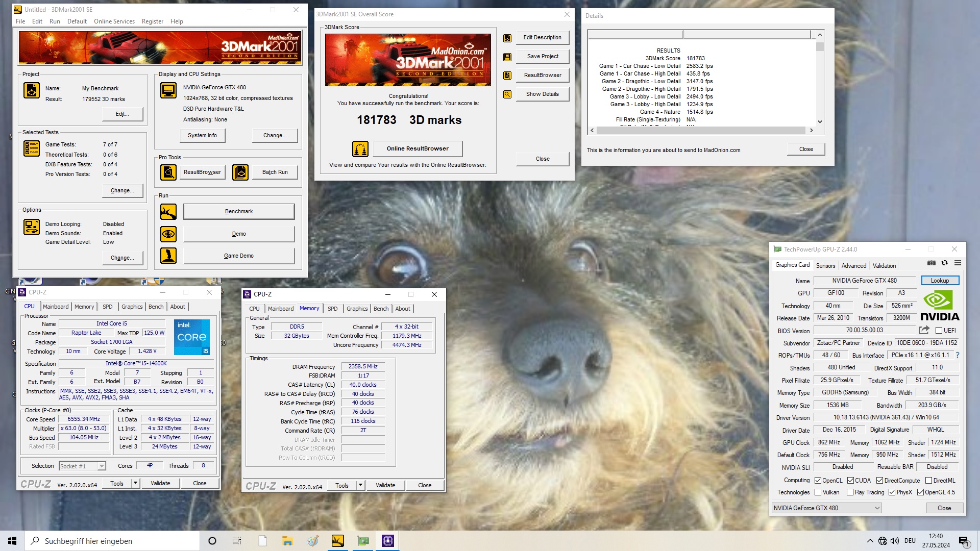Image resolution: width=980 pixels, height=551 pixels.
Task: Click the Edit Description icon in Overall Score window
Action: 507,38
